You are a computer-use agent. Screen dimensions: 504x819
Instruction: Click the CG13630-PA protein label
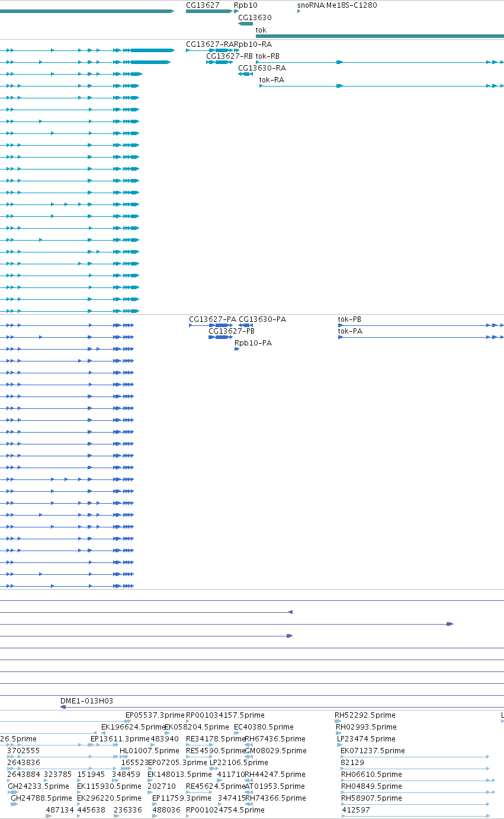pyautogui.click(x=262, y=319)
